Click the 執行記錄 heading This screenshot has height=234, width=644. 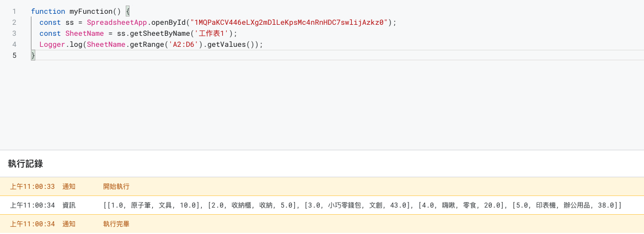25,164
